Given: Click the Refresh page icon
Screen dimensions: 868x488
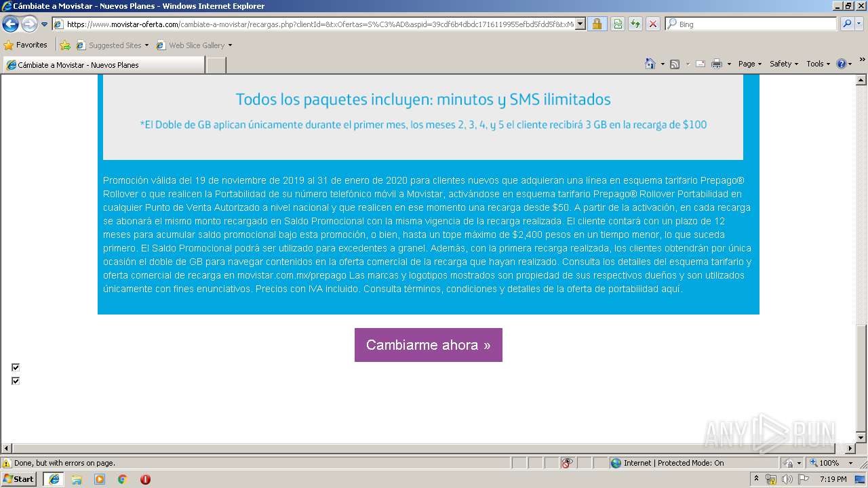Looking at the screenshot, I should click(x=635, y=24).
